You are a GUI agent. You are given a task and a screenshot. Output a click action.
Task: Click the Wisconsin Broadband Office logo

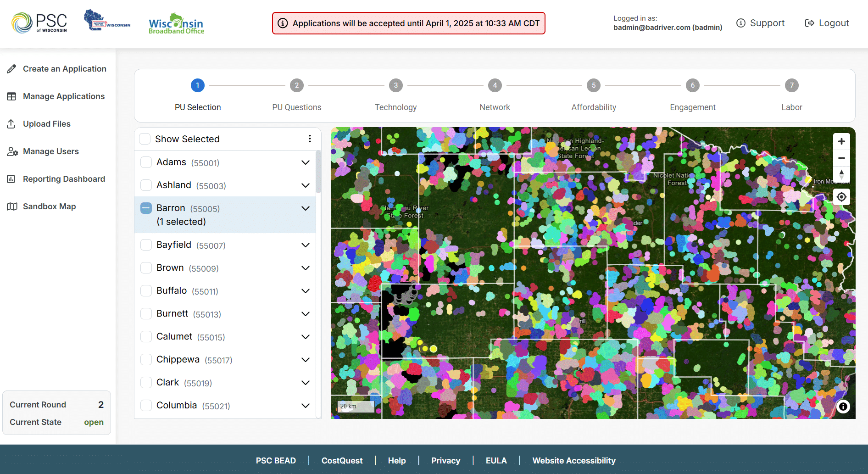tap(176, 24)
